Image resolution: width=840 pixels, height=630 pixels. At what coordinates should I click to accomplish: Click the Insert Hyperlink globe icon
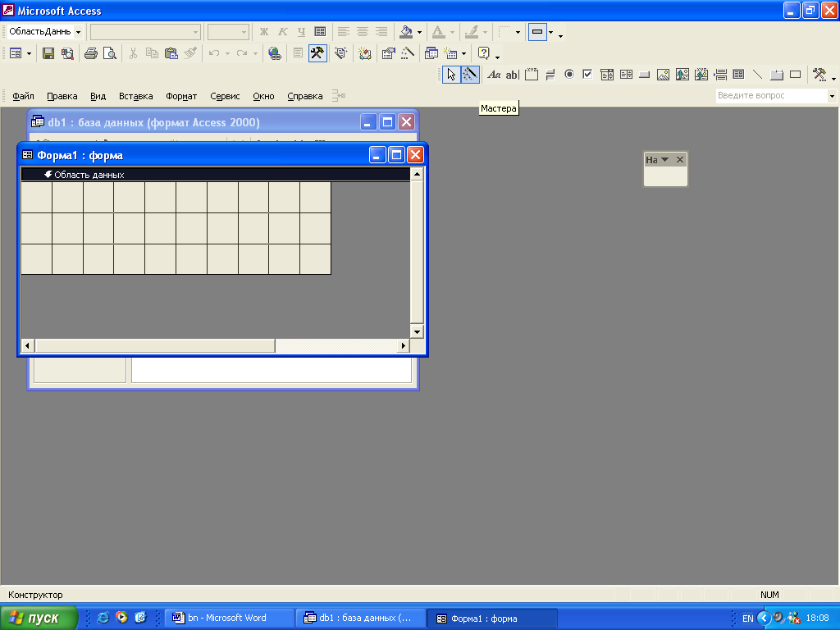click(275, 53)
